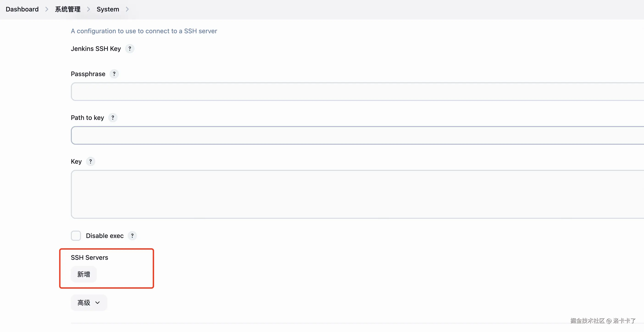Click chevron after 系统管理 breadcrumb
This screenshot has height=332, width=644.
point(89,9)
